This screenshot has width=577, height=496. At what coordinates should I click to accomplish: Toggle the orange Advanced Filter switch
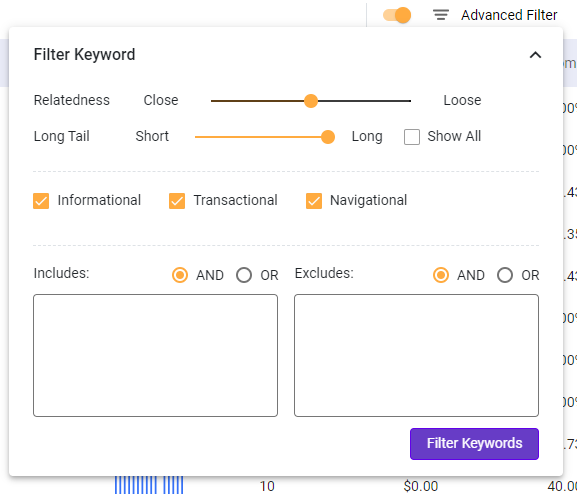[x=397, y=15]
